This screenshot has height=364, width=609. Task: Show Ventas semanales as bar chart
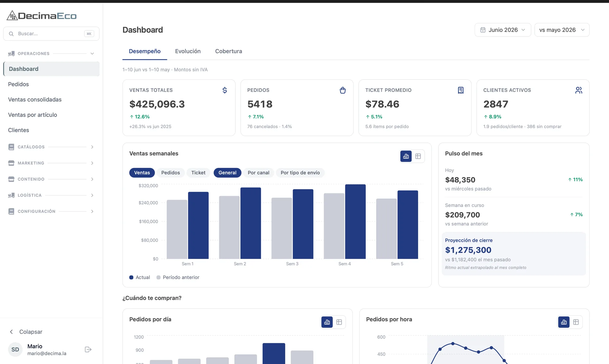click(406, 156)
